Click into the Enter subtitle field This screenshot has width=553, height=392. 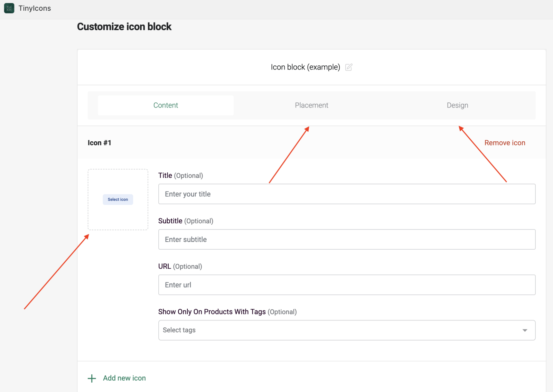(347, 239)
